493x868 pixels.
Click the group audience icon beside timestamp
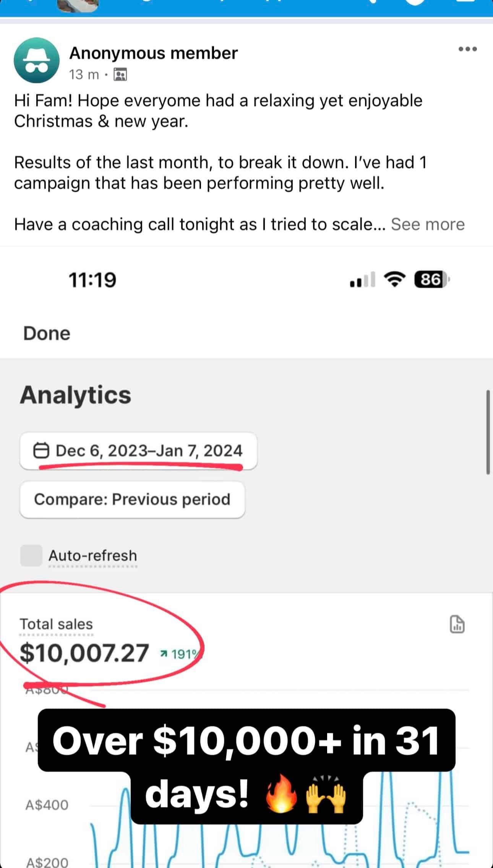pos(120,74)
